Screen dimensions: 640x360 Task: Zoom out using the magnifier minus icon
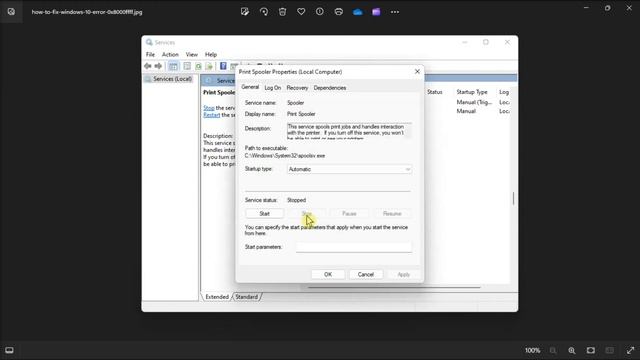click(x=553, y=350)
